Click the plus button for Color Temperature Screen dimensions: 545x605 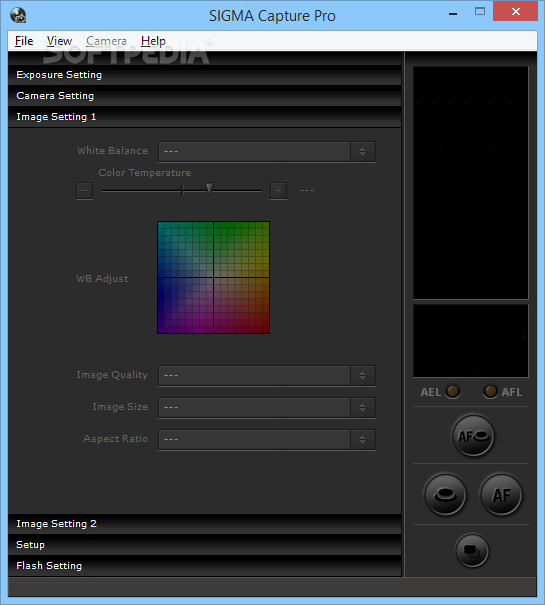(x=278, y=191)
